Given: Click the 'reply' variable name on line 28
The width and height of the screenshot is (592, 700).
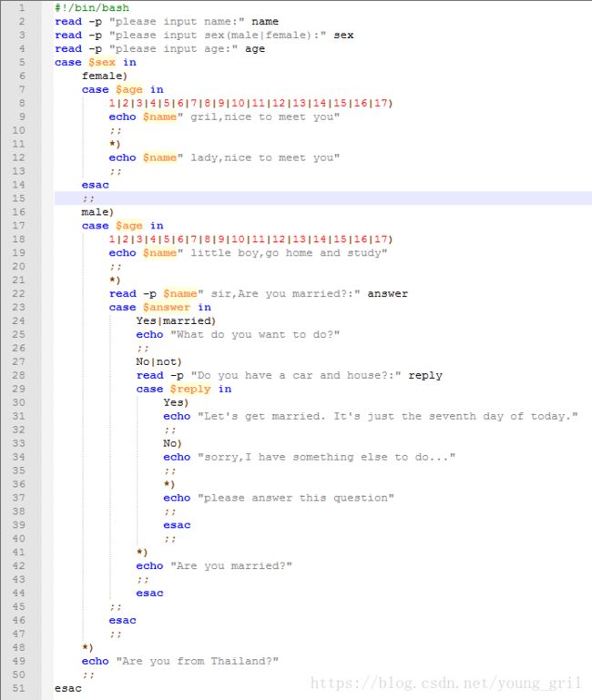Looking at the screenshot, I should point(425,375).
